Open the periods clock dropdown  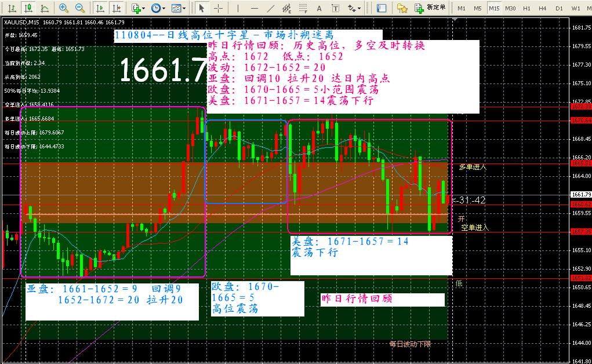[x=157, y=8]
